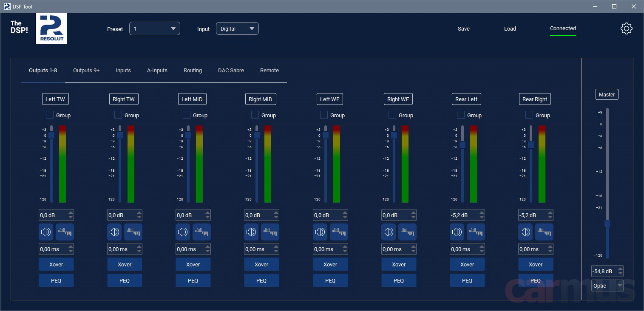The width and height of the screenshot is (644, 311).
Task: Mute the Rear Right channel speaker icon
Action: click(526, 232)
